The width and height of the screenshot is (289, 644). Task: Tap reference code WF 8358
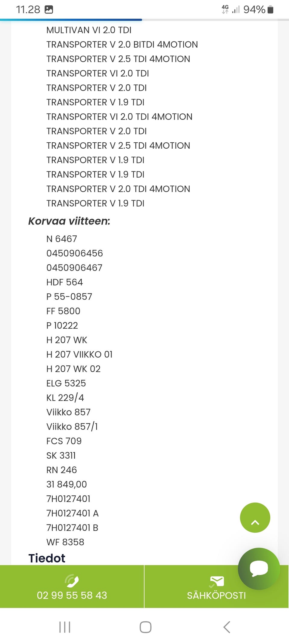tap(65, 542)
